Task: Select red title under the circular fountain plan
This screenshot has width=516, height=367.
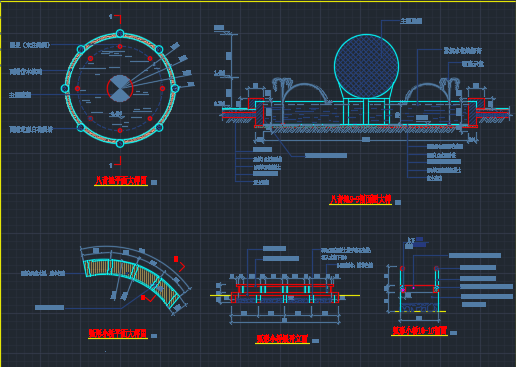Action: click(x=121, y=181)
